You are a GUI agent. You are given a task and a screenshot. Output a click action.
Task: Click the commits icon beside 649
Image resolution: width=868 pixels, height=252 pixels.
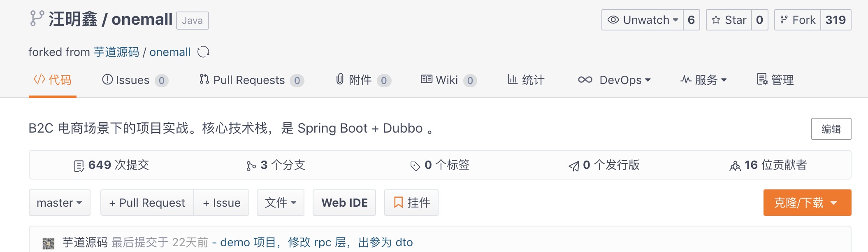point(79,166)
